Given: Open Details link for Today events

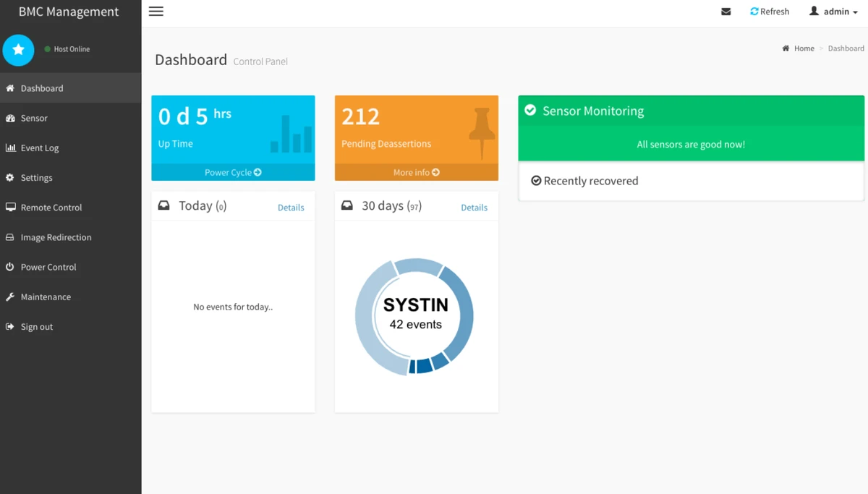Looking at the screenshot, I should coord(291,208).
